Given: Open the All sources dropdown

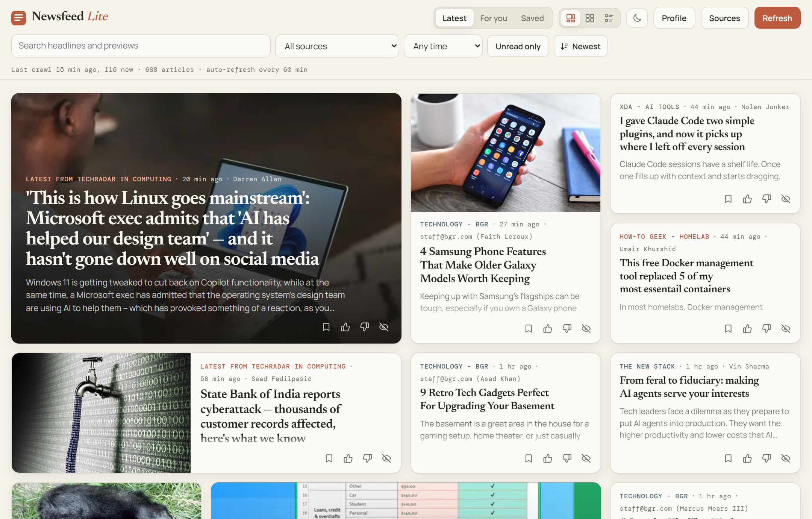Looking at the screenshot, I should (337, 46).
